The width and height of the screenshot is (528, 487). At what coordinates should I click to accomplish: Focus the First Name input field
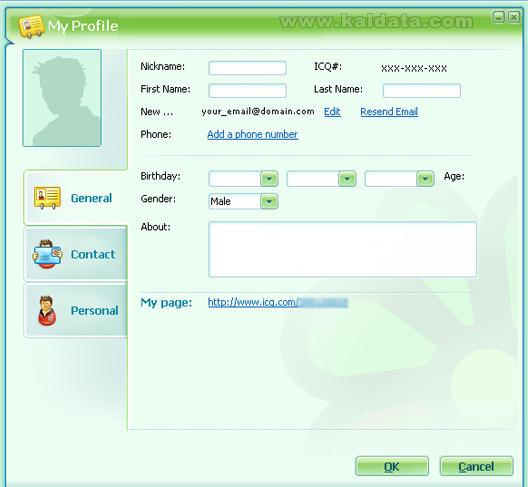click(248, 91)
